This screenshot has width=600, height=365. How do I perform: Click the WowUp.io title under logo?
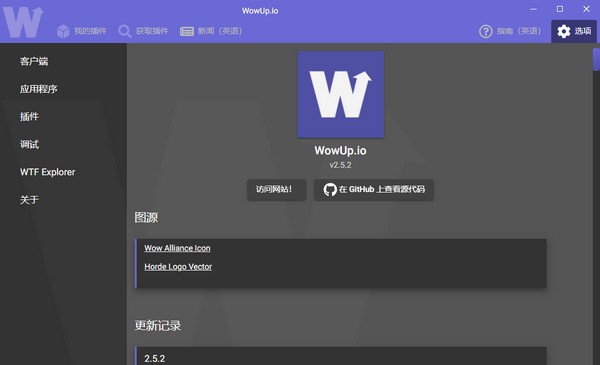point(340,150)
